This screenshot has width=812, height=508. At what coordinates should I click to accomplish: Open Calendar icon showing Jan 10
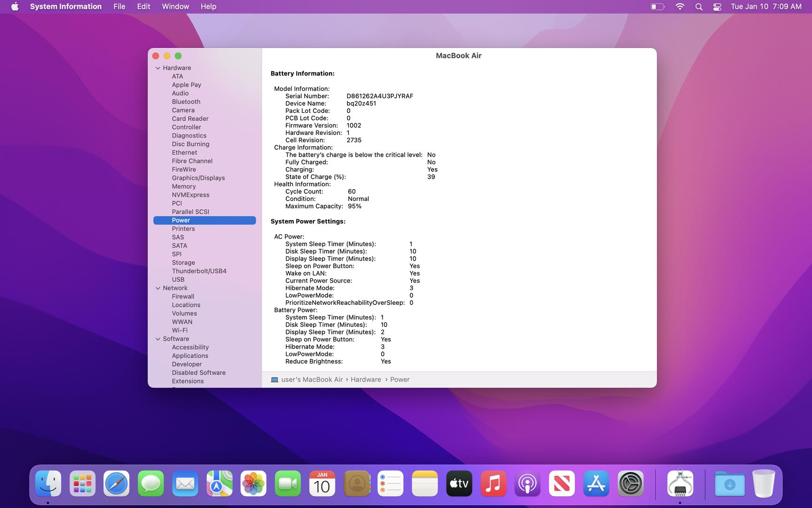[322, 484]
